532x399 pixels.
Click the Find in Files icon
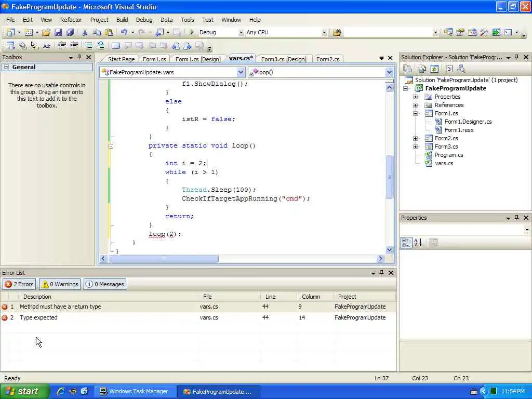pos(337,32)
